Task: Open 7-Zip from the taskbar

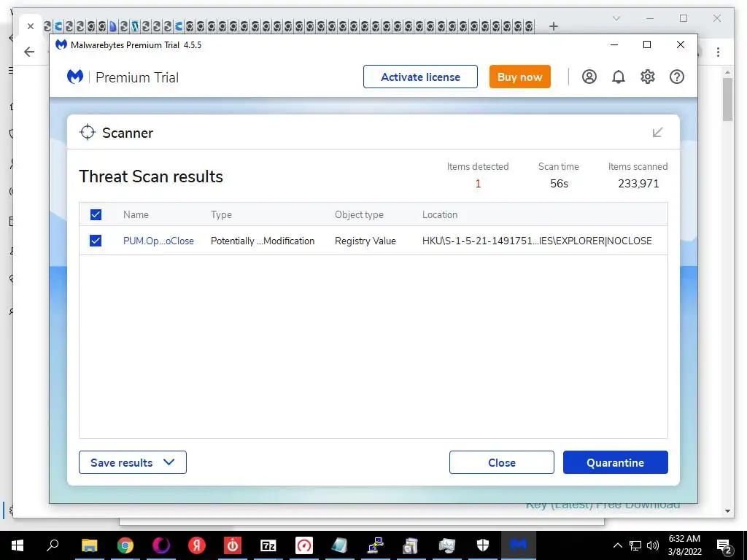Action: pyautogui.click(x=268, y=545)
